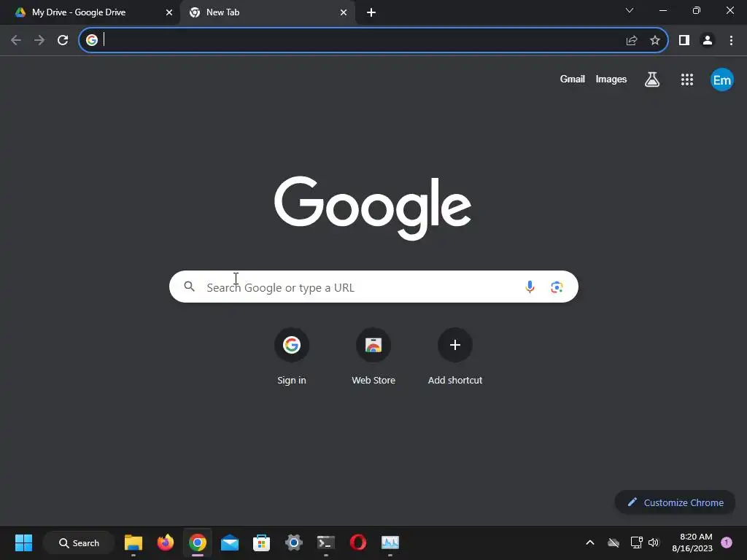The height and width of the screenshot is (560, 747).
Task: Launch File Explorer from taskbar
Action: [133, 542]
